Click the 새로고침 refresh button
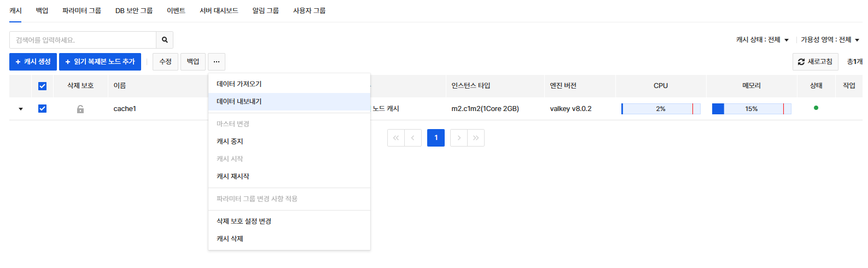Screen dimensions: 868x268 [815, 62]
